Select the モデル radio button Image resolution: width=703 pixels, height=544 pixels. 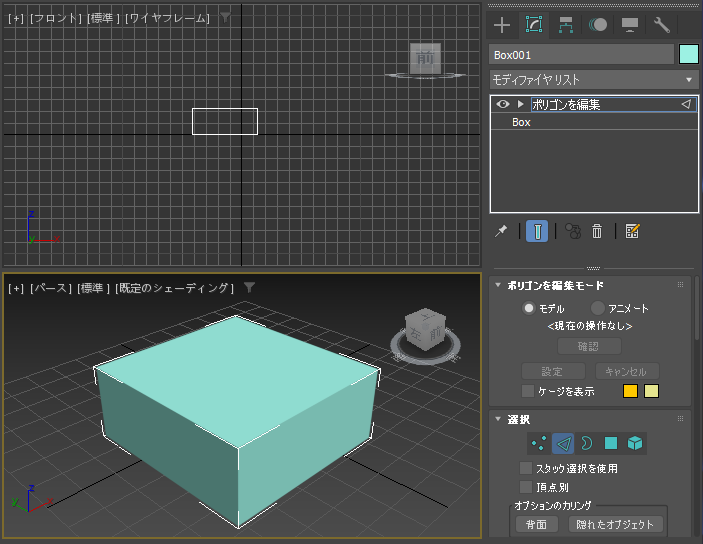(529, 308)
